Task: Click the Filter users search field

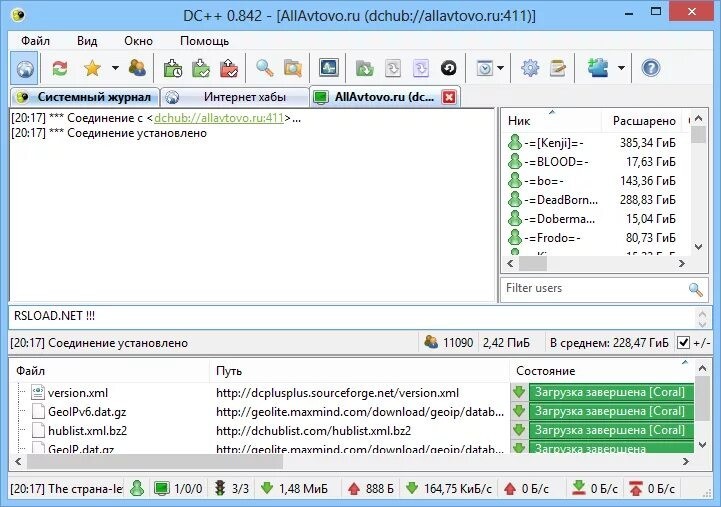Action: pos(592,288)
